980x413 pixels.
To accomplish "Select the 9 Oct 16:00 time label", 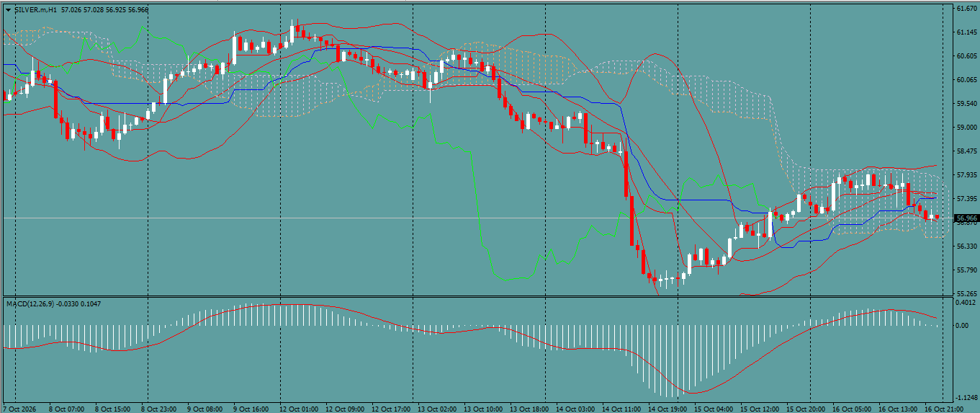I will (251, 409).
